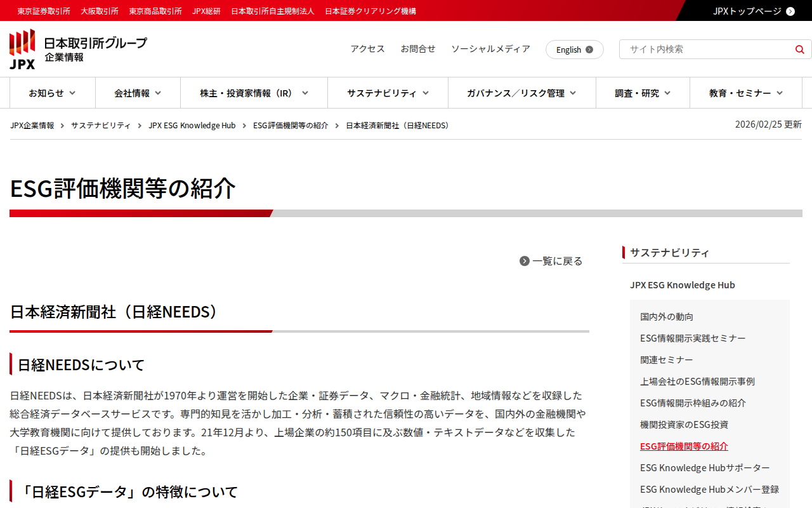Open JPX総研 in the top bar
The image size is (812, 508).
click(x=207, y=11)
